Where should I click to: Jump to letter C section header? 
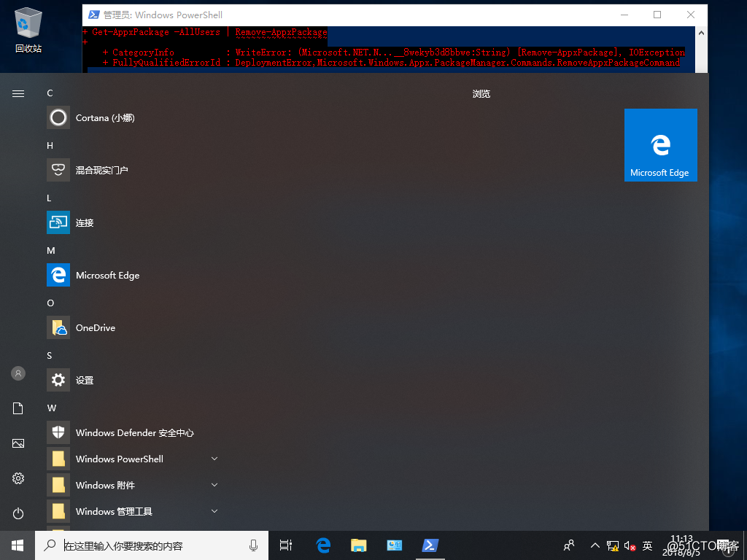(50, 93)
